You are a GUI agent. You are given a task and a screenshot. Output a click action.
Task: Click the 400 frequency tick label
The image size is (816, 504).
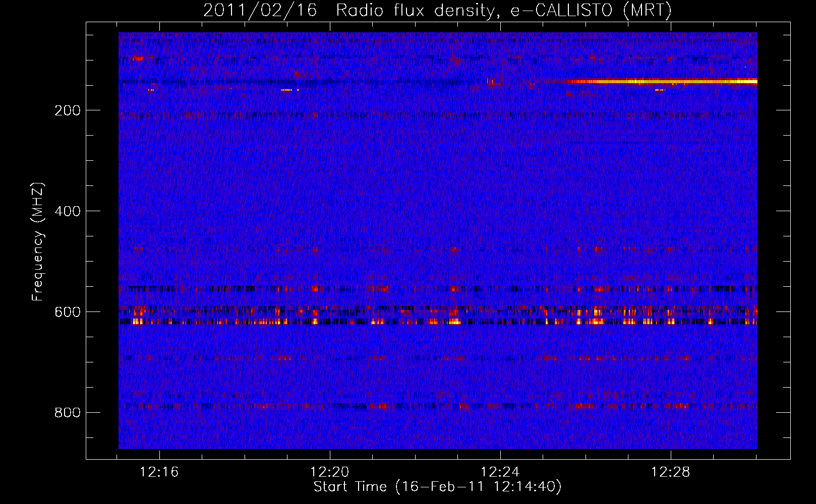(x=68, y=211)
